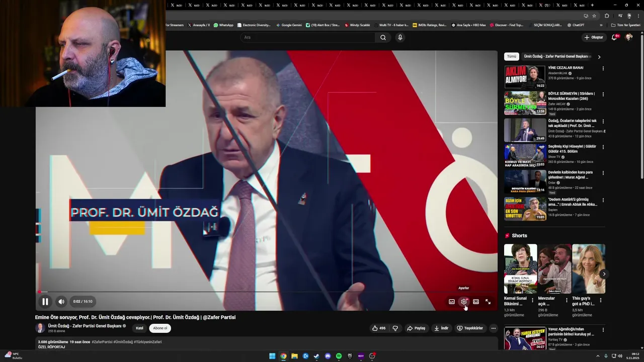Open the Ümit Özdağ channel name link
The height and width of the screenshot is (362, 644).
coord(85,326)
